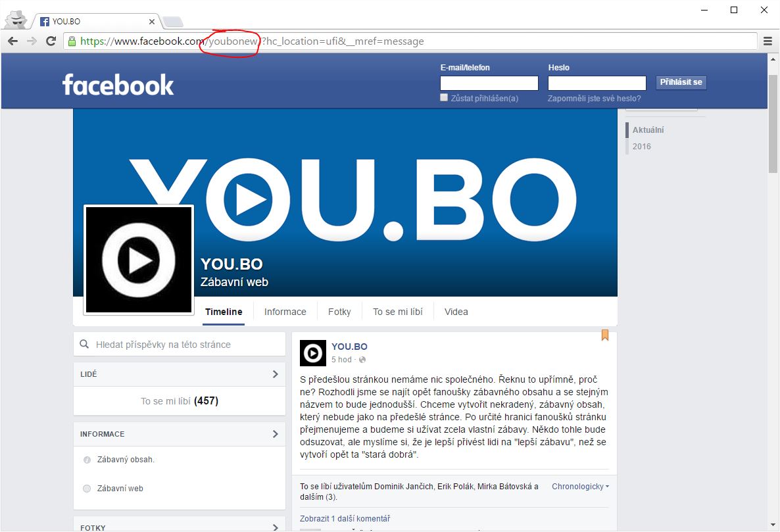This screenshot has height=532, width=780.
Task: Click Erik Polák in the likes list
Action: pyautogui.click(x=455, y=486)
